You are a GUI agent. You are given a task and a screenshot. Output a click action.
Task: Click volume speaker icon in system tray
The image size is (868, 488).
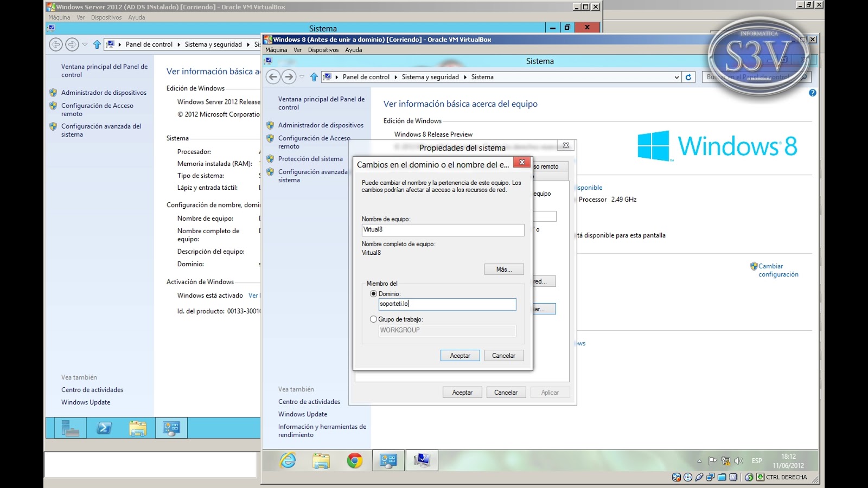739,461
